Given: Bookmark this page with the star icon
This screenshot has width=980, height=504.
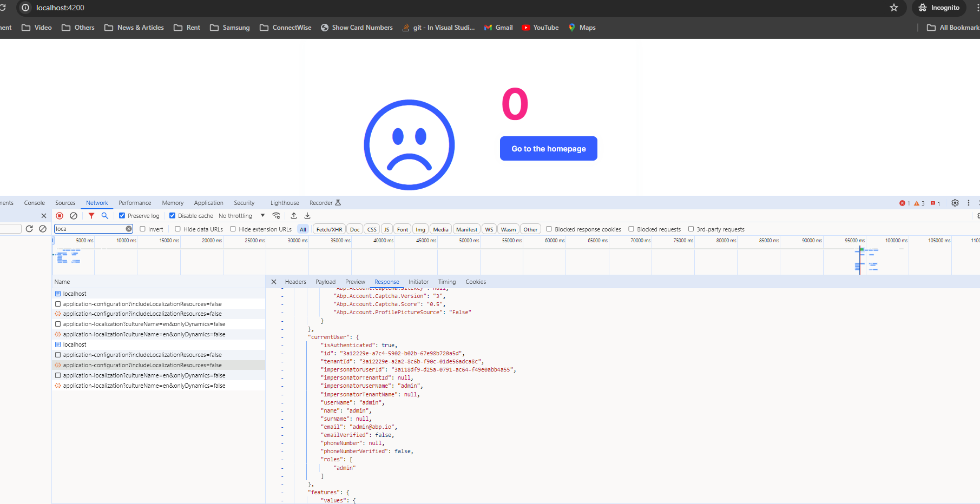Looking at the screenshot, I should (894, 8).
